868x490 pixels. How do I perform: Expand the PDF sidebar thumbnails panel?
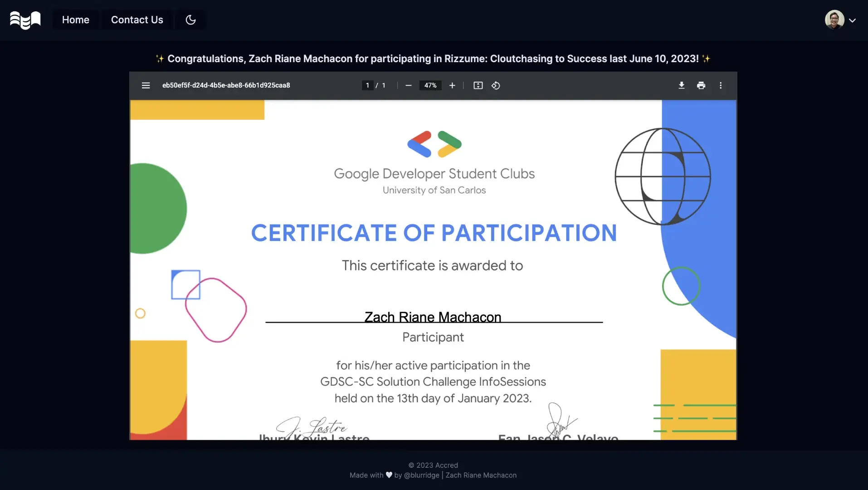coord(146,85)
